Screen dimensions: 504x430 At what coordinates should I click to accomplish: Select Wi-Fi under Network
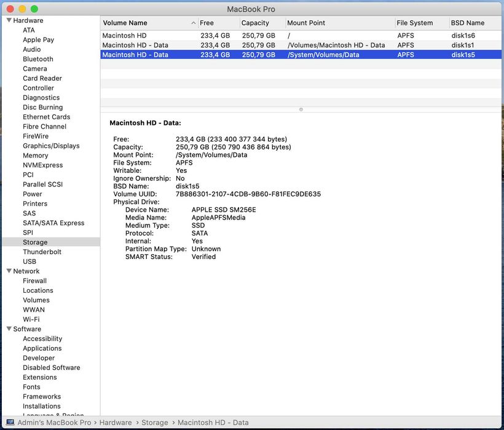point(31,319)
